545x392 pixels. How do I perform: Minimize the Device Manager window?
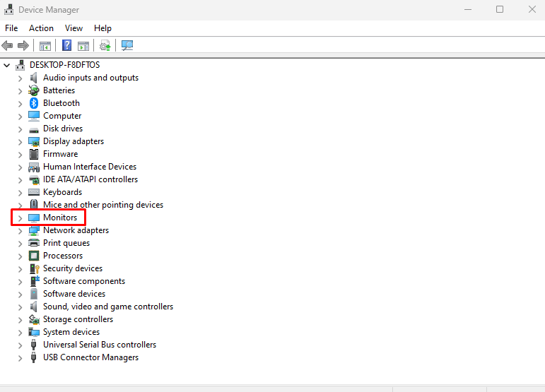pyautogui.click(x=468, y=10)
